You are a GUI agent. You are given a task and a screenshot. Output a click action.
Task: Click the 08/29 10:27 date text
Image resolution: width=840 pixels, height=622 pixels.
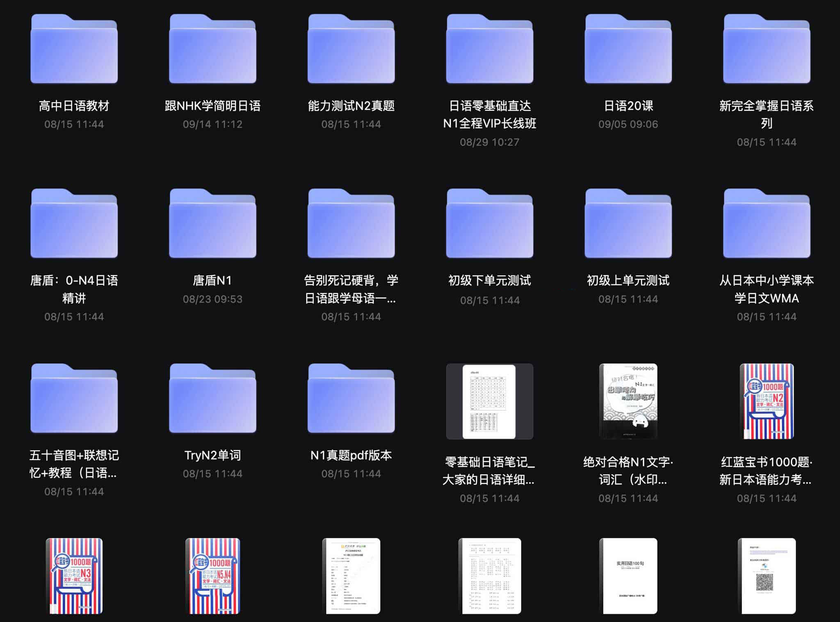point(490,142)
